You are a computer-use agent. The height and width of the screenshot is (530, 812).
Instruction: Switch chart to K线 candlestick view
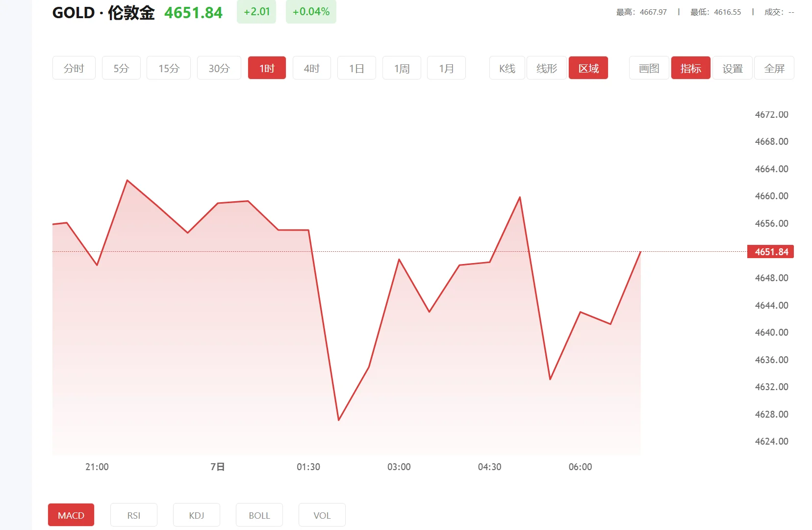tap(506, 68)
